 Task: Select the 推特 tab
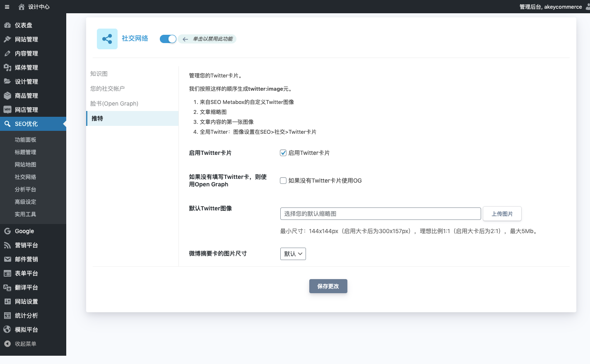(x=132, y=118)
